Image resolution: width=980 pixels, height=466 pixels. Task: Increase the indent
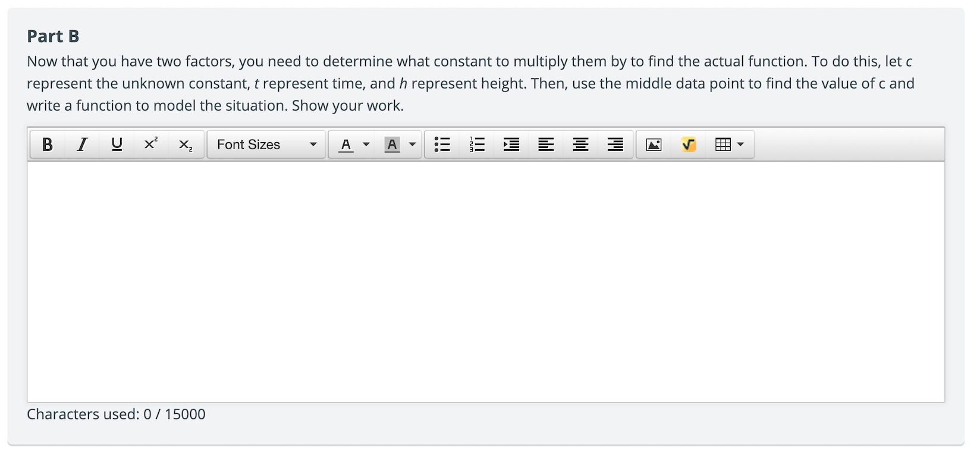coord(511,144)
